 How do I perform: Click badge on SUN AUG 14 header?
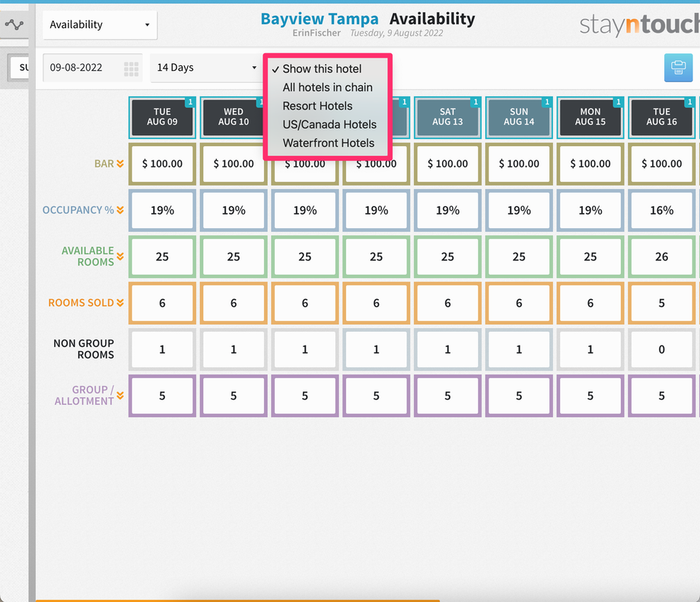tap(547, 102)
